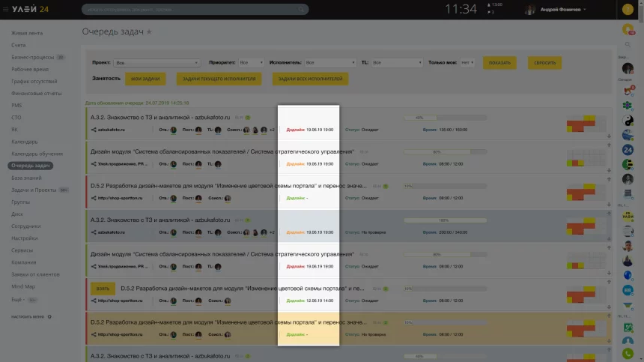Click the star icon next to Очередь задач

(x=149, y=32)
